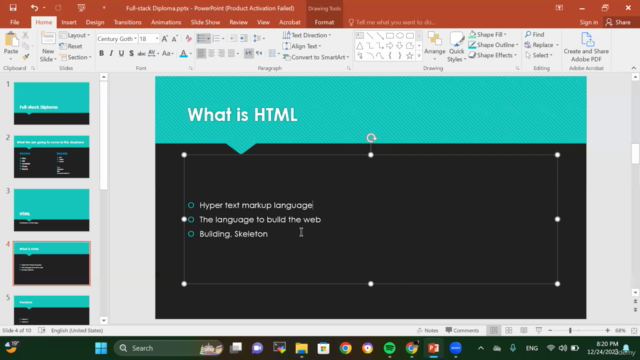Expand the Layout dropdown
640x360 pixels.
tap(75, 36)
